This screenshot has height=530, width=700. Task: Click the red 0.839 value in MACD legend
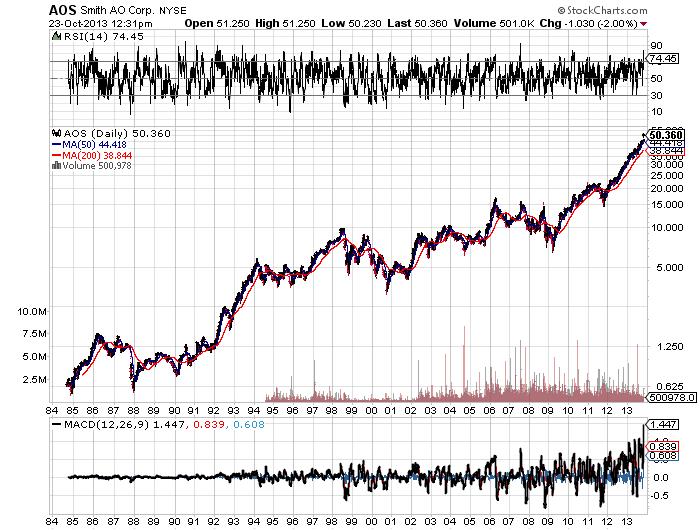pyautogui.click(x=208, y=424)
